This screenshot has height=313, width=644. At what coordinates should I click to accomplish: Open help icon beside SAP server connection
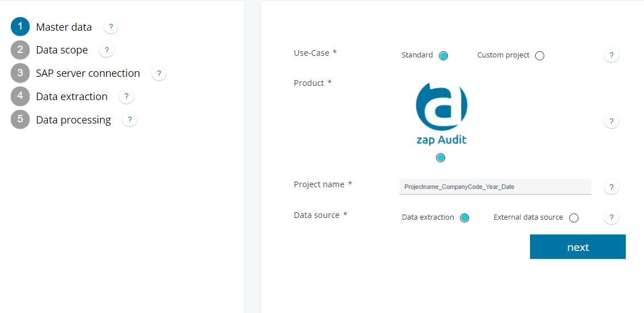pos(159,74)
